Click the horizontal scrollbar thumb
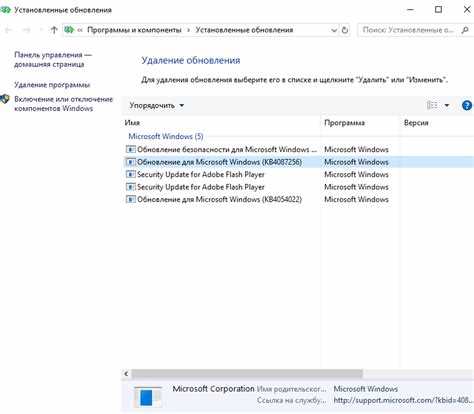Screen dimensions: 474x414 (x=247, y=374)
